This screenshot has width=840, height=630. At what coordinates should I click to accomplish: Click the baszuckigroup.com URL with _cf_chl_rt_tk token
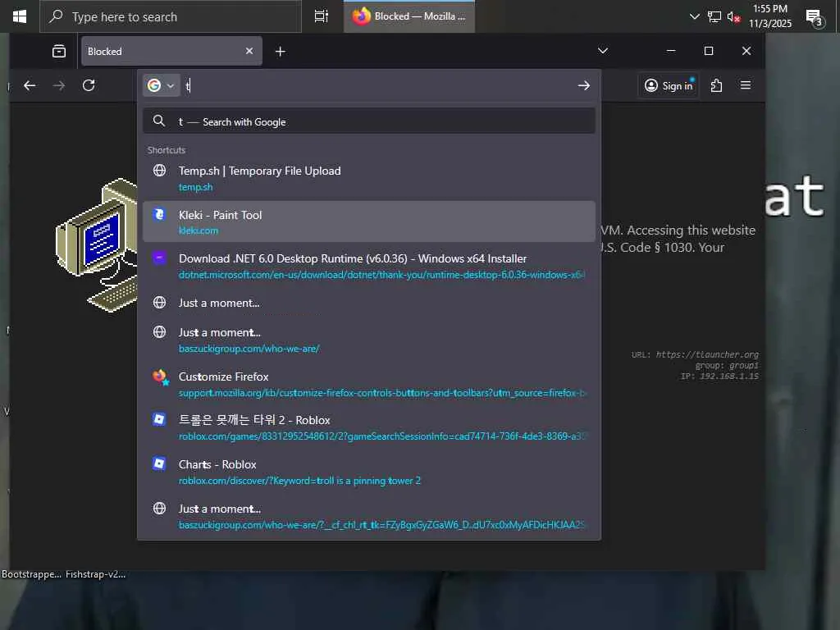(382, 525)
